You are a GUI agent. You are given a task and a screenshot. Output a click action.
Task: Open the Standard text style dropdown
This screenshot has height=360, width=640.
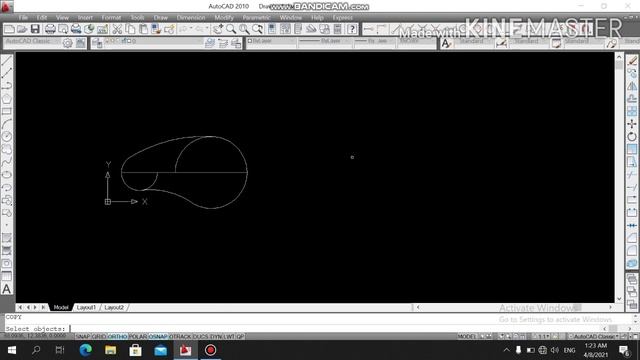click(x=472, y=42)
